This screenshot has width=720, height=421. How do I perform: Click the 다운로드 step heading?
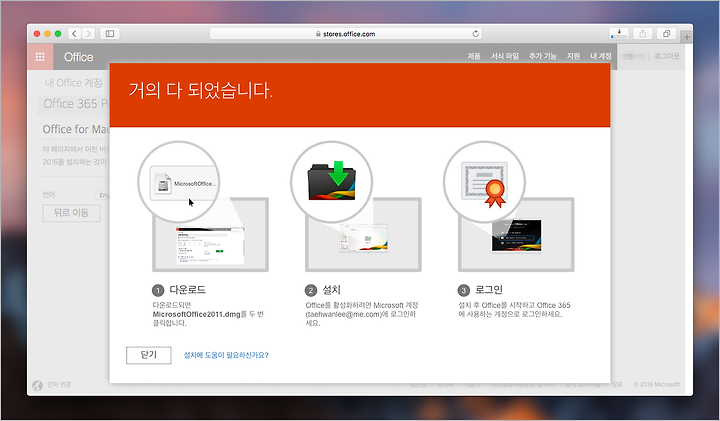coord(187,290)
